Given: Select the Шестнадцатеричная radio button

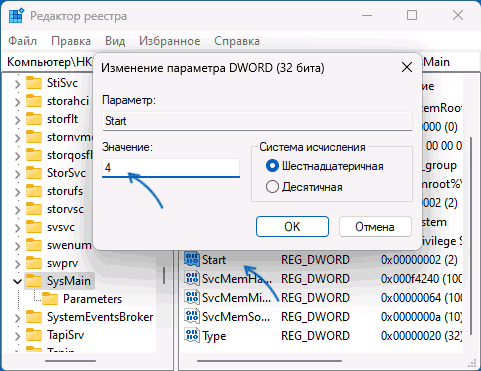Looking at the screenshot, I should coord(272,166).
